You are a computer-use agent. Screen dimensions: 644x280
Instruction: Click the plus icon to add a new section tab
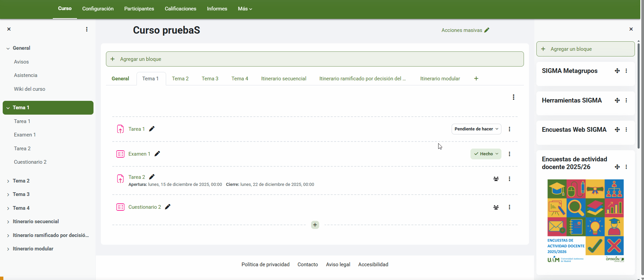click(x=476, y=79)
